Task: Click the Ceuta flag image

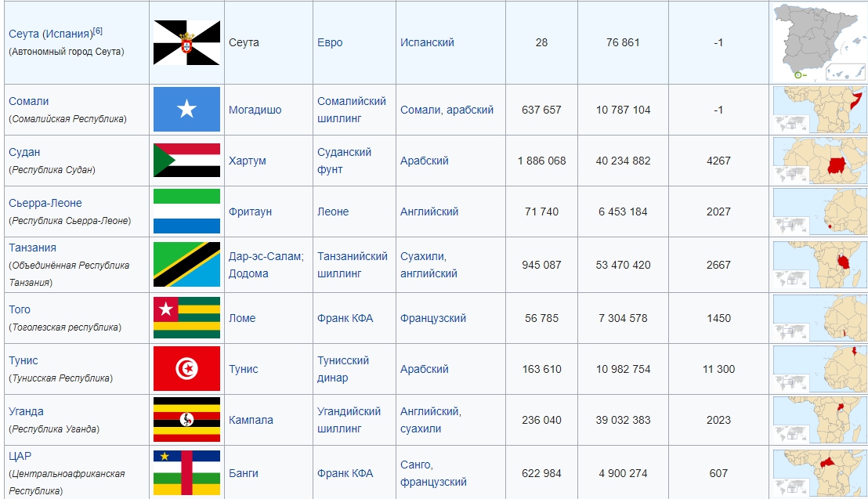Action: [186, 42]
